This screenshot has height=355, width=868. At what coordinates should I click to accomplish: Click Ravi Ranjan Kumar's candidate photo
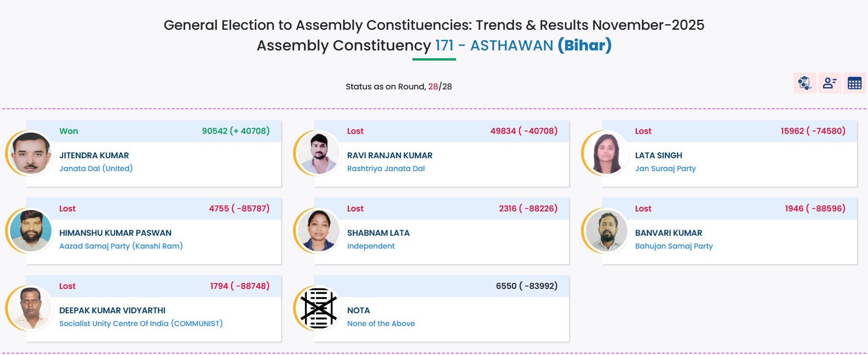point(319,154)
